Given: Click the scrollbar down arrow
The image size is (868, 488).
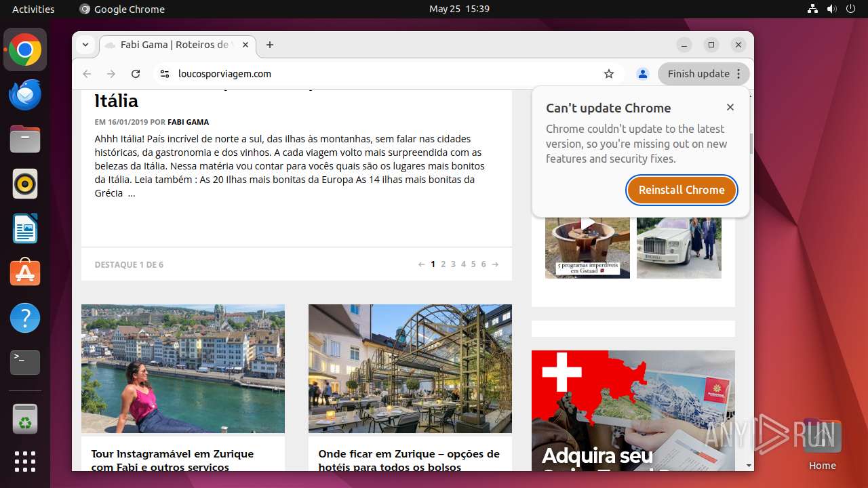Looking at the screenshot, I should 749,466.
